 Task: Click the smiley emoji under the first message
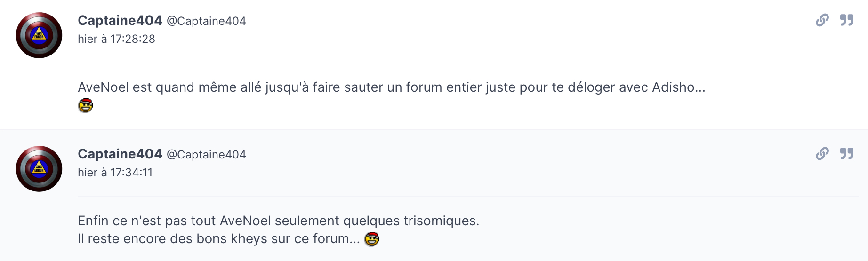click(x=85, y=105)
